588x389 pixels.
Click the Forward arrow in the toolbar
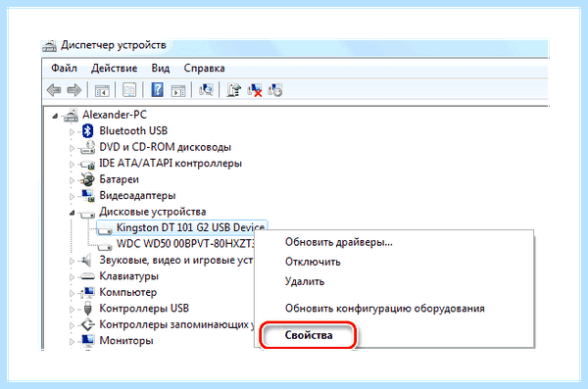coord(73,90)
